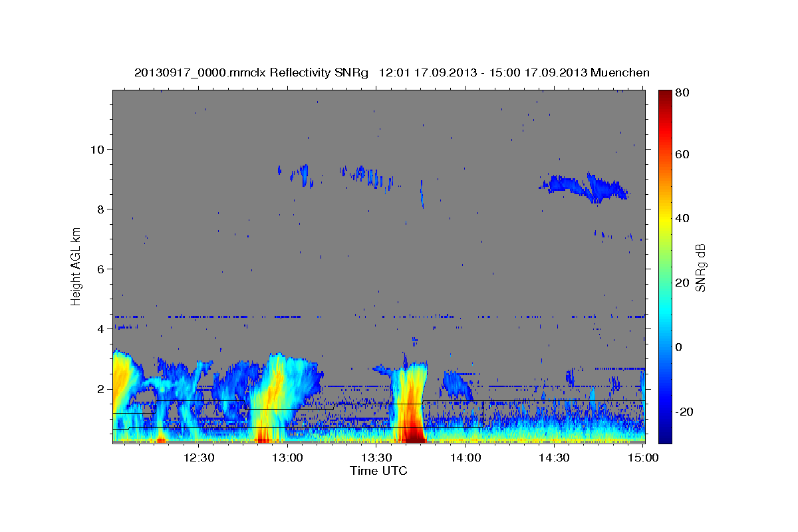The height and width of the screenshot is (532, 798).
Task: Click the 'SNRg dB' colorbar label
Action: pos(700,267)
